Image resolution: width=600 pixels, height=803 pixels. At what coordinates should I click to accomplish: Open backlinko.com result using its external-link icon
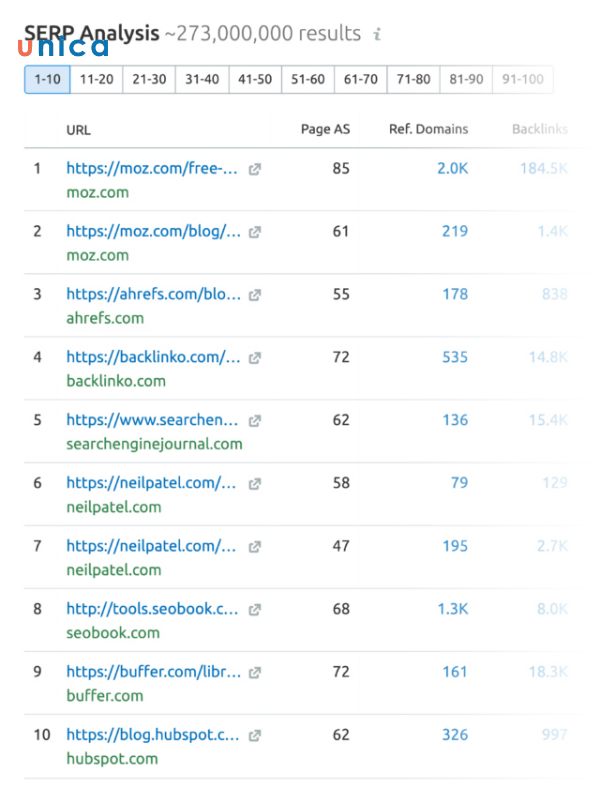tap(253, 357)
